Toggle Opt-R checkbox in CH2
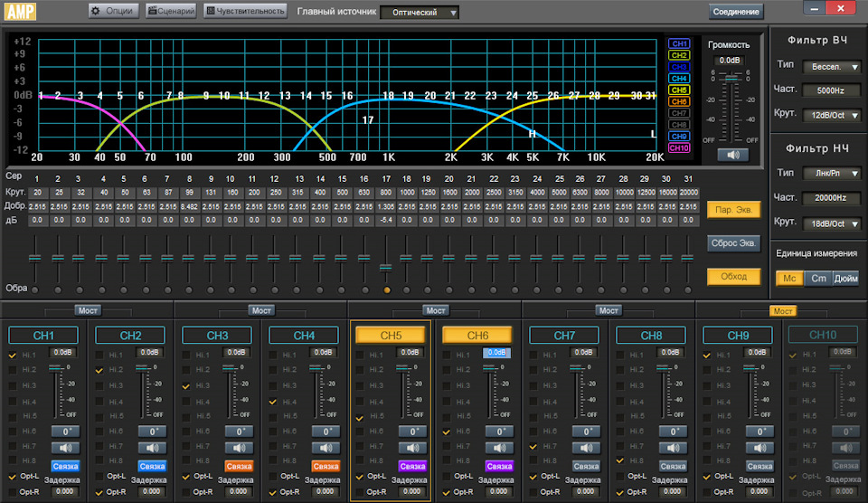The width and height of the screenshot is (868, 503). pyautogui.click(x=99, y=492)
